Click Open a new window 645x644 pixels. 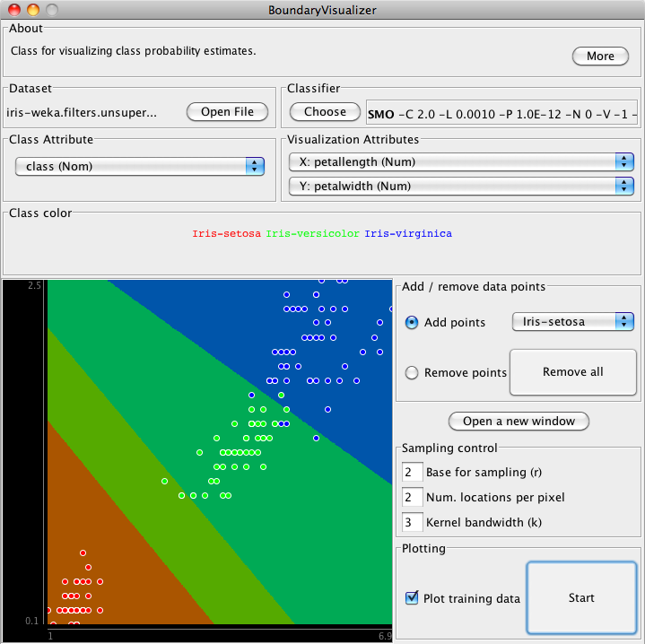coord(519,421)
